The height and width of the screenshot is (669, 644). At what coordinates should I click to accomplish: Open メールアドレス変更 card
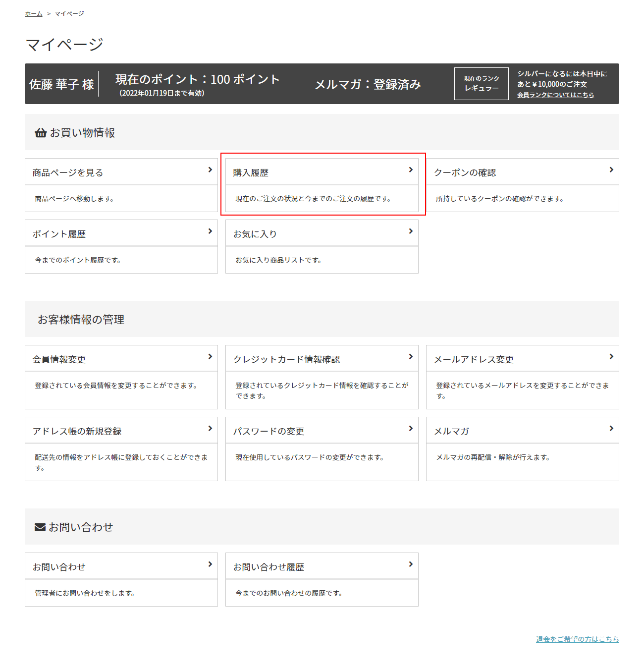pyautogui.click(x=523, y=377)
